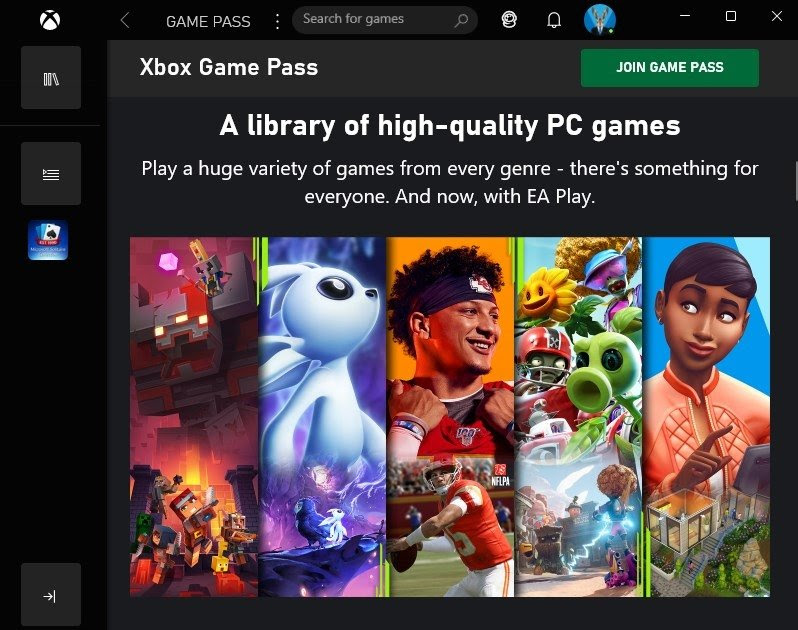
Task: Click the vertical scrollbar thumb
Action: (x=796, y=181)
